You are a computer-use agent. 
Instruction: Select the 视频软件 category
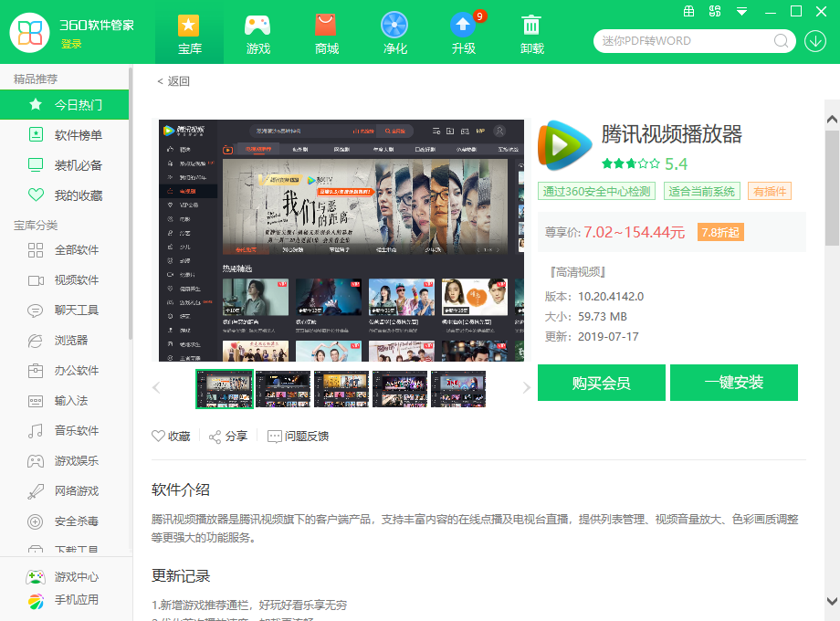point(64,279)
